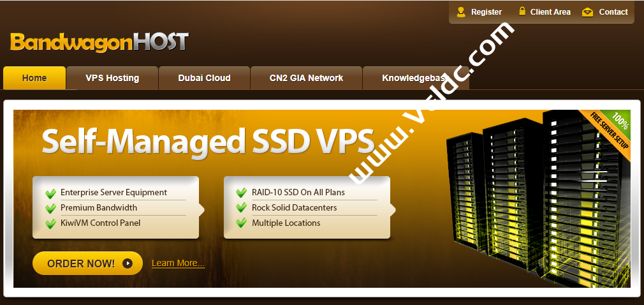Follow the Learn More... link
The height and width of the screenshot is (305, 644).
pyautogui.click(x=179, y=263)
